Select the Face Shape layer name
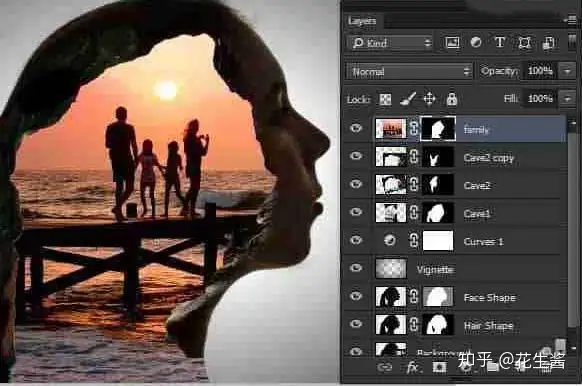This screenshot has width=582, height=386. [490, 297]
